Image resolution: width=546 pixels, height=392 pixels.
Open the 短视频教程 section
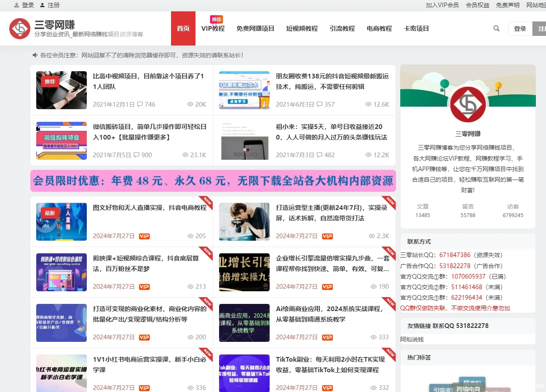pos(302,28)
